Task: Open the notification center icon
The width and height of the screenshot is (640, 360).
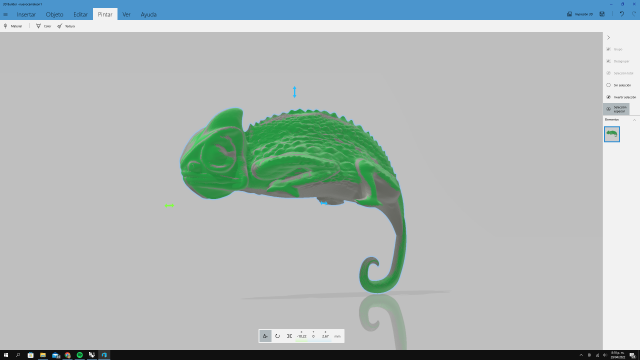Action: click(x=632, y=356)
